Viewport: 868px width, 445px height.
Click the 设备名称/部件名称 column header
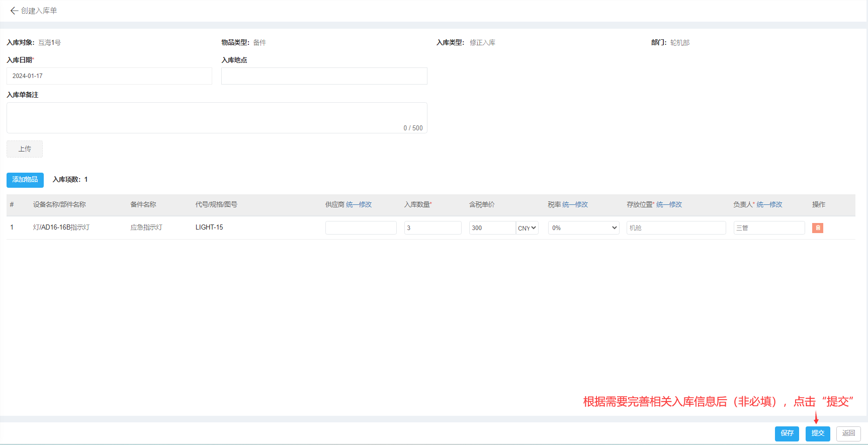pyautogui.click(x=59, y=204)
